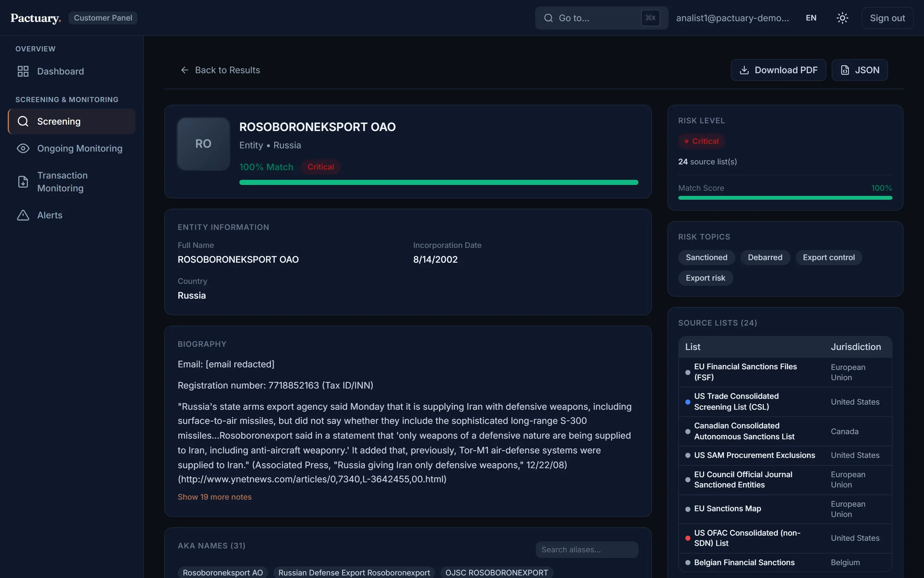Focus the Search aliases field
The width and height of the screenshot is (924, 578).
click(x=587, y=549)
